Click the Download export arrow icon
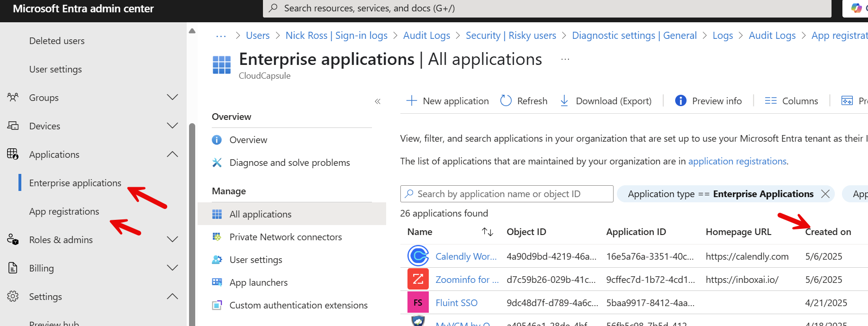 pos(564,100)
